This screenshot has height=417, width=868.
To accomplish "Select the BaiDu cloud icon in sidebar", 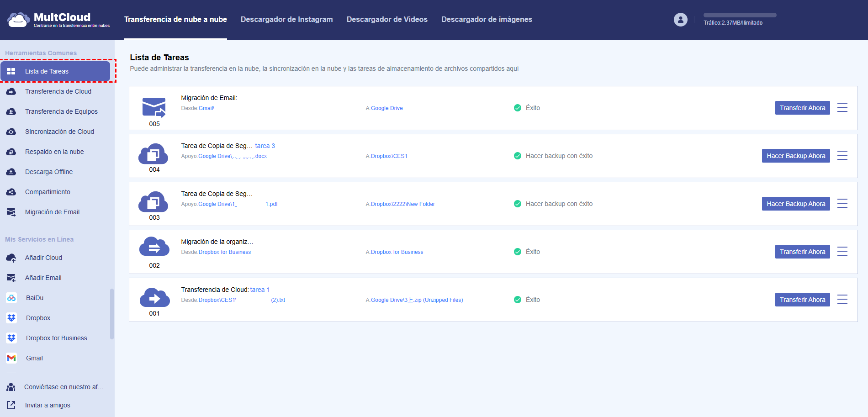I will click(11, 298).
